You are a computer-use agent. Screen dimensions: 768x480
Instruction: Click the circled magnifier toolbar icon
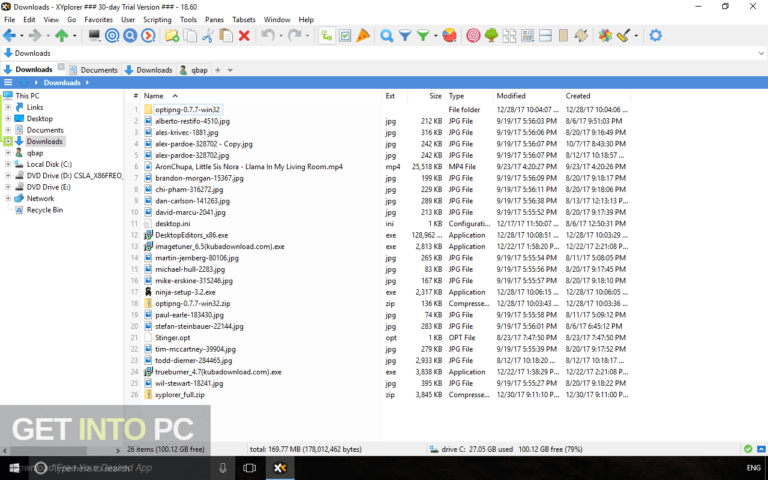tap(130, 35)
